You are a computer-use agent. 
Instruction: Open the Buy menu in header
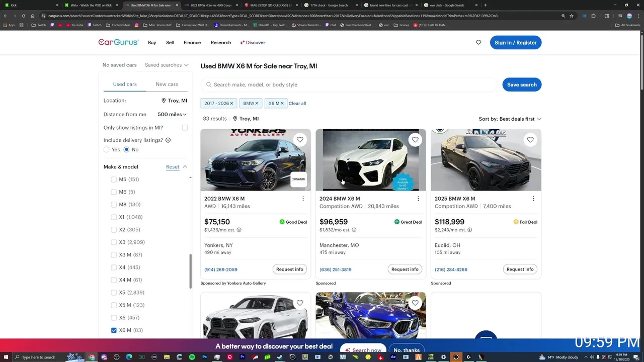click(x=152, y=43)
